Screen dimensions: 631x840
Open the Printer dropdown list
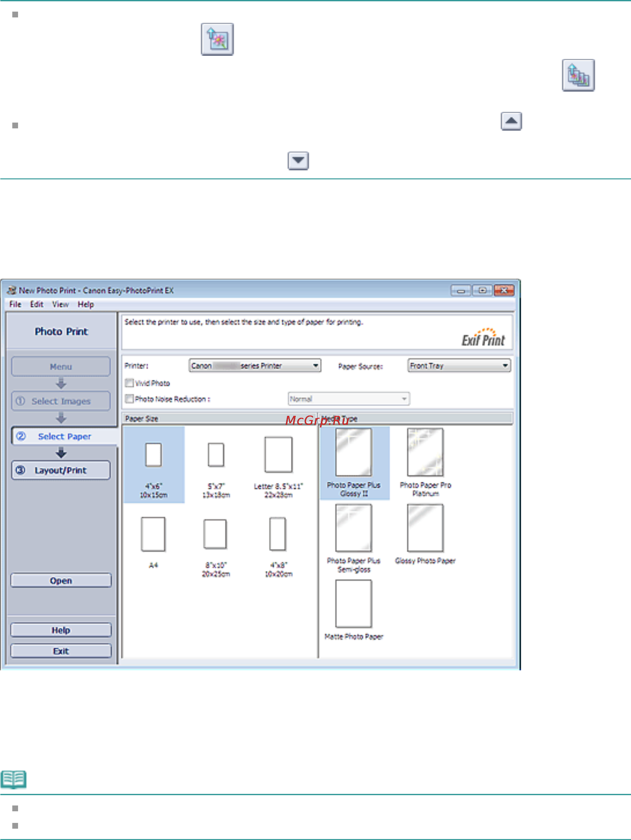(255, 366)
